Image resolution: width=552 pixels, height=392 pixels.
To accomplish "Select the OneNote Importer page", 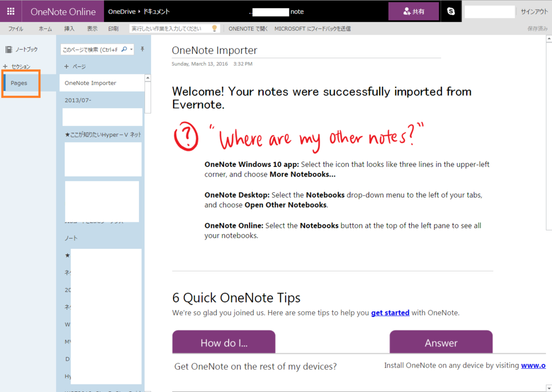I will coord(102,83).
